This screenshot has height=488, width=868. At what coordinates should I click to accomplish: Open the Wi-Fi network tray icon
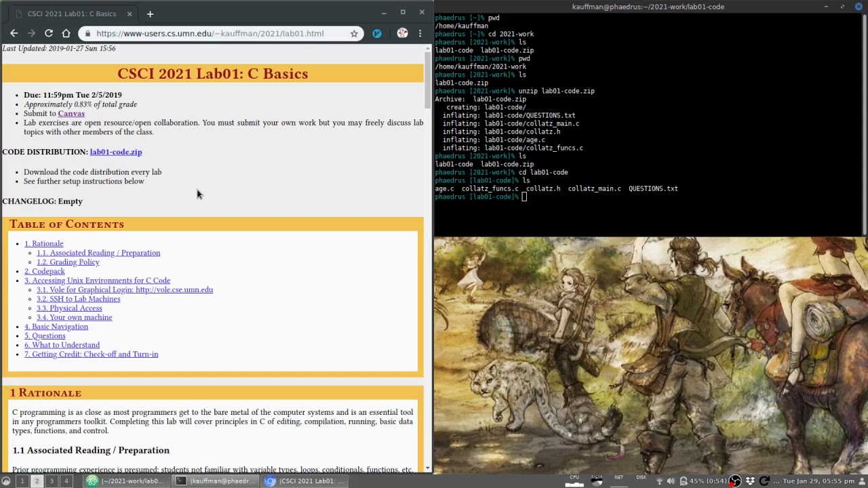tap(659, 481)
